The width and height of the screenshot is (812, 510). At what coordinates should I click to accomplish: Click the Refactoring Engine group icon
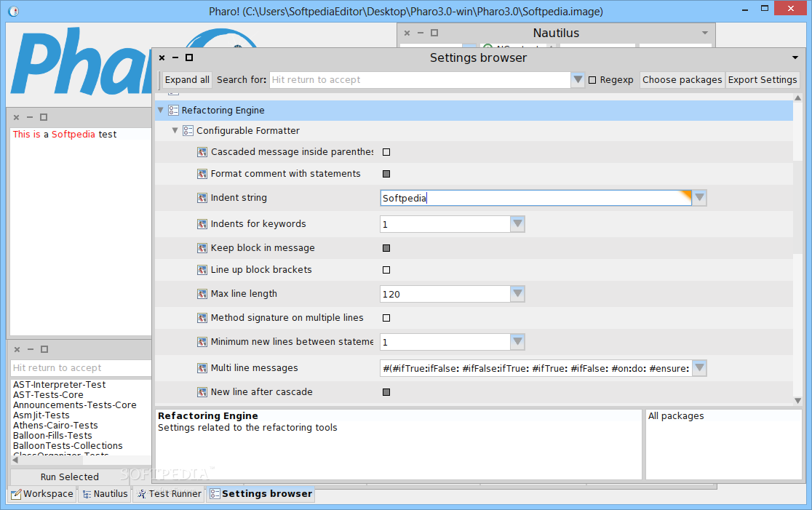(x=173, y=111)
